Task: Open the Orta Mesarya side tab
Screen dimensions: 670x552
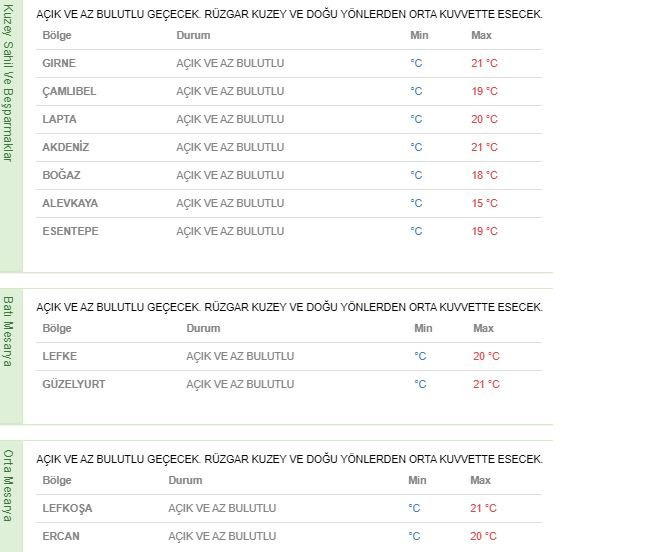Action: coord(10,486)
